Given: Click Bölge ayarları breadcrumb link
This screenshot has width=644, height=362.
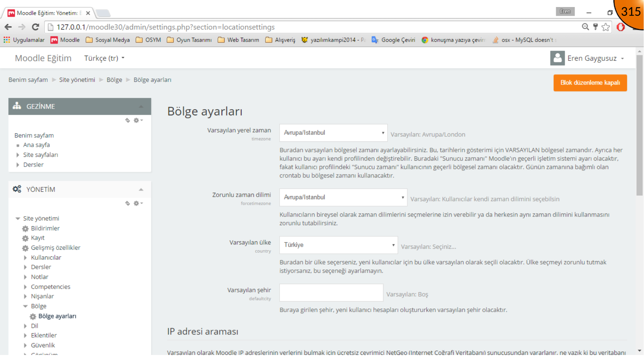Looking at the screenshot, I should pos(153,80).
